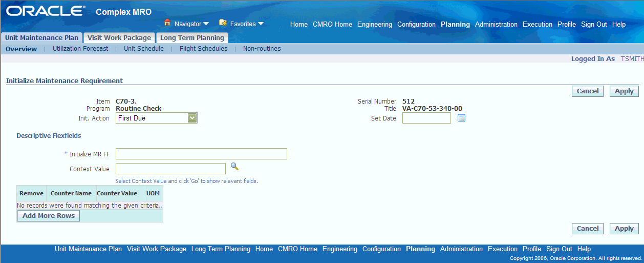Click the Oracle logo
This screenshot has height=263, width=644.
coord(45,11)
